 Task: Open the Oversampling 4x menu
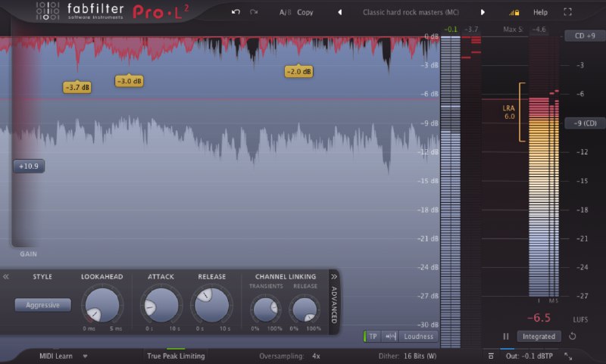tap(290, 356)
